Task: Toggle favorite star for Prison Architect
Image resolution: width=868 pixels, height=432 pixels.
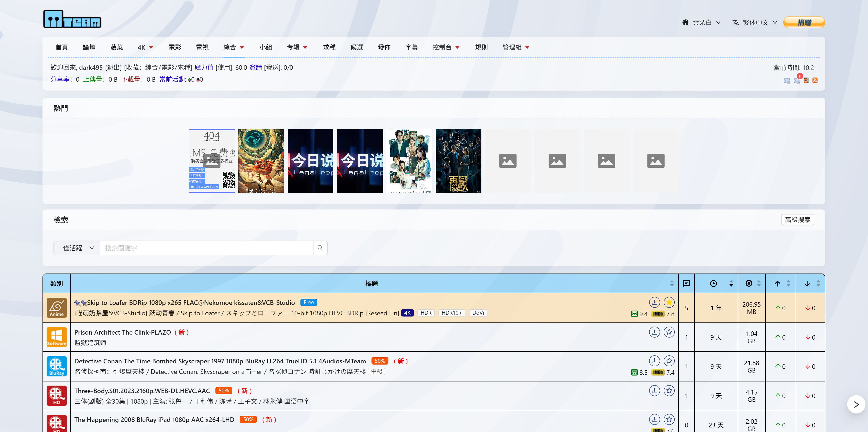Action: coord(669,332)
